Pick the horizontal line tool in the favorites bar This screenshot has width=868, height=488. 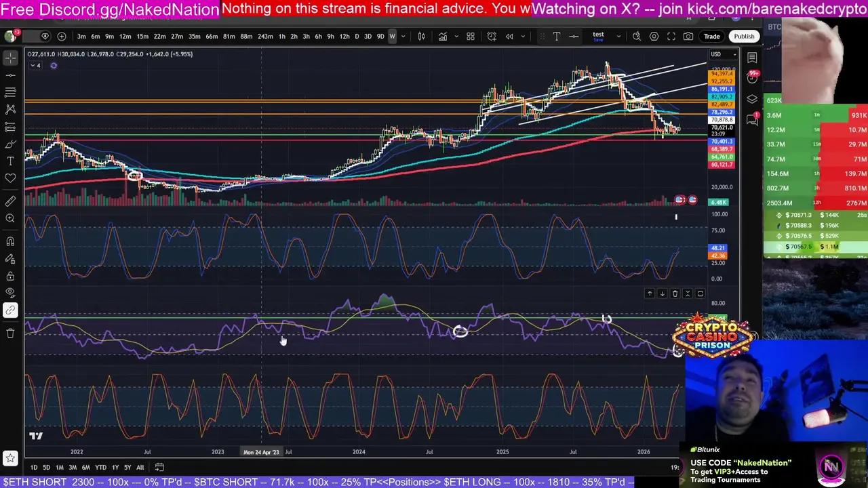coord(574,36)
